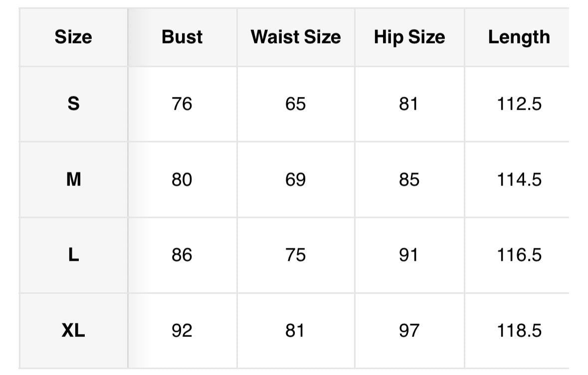The width and height of the screenshot is (588, 375).
Task: Click bust value 92 in XL row
Action: click(x=182, y=331)
